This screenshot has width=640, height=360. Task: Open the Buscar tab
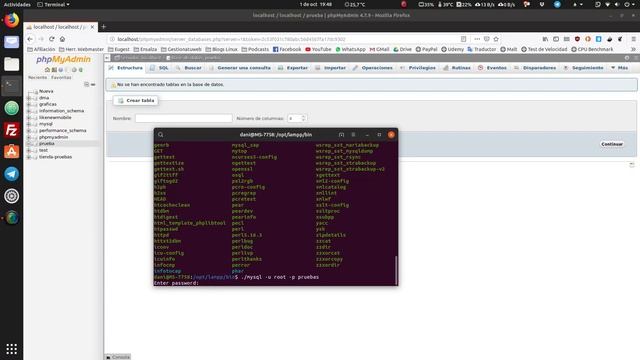tap(189, 68)
